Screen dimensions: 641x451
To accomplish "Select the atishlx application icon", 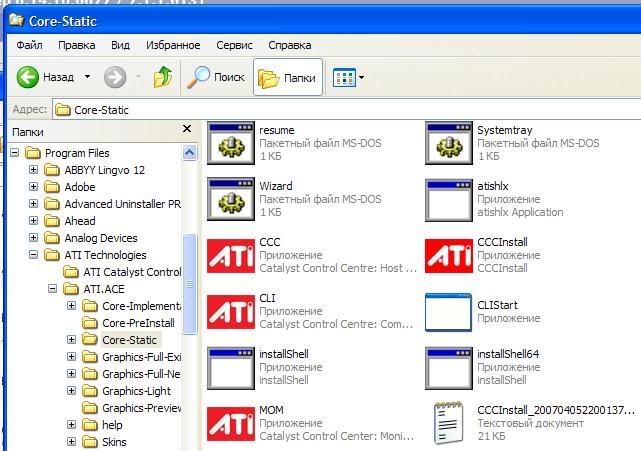I will [449, 200].
